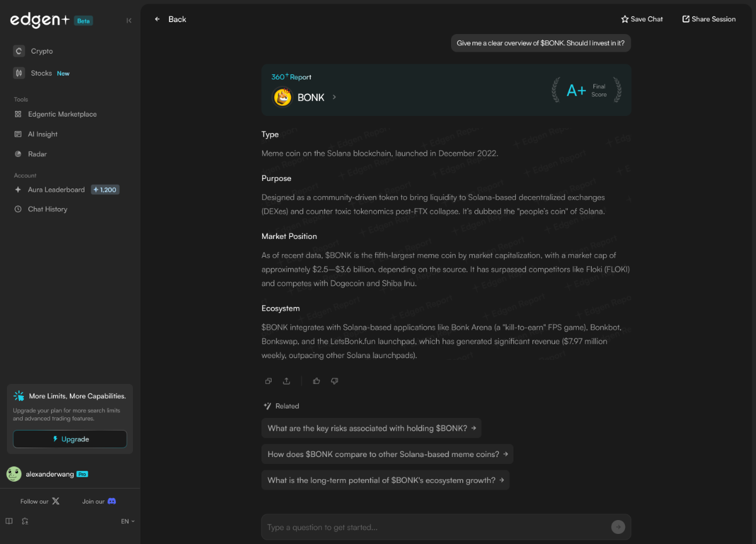Image resolution: width=756 pixels, height=544 pixels.
Task: Dislike the response with thumbs down
Action: [335, 381]
